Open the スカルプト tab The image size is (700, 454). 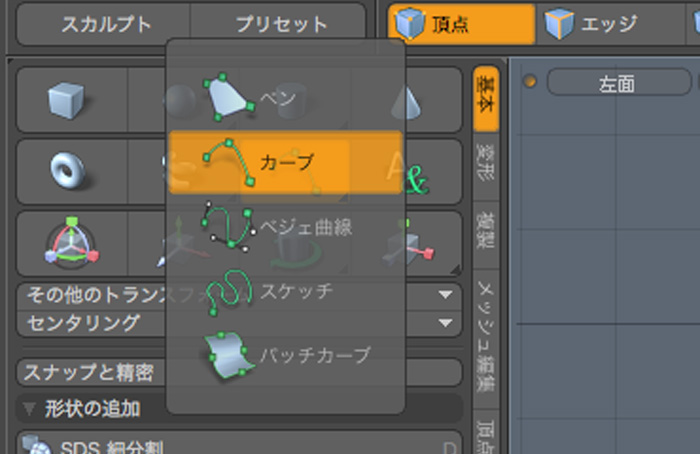pyautogui.click(x=106, y=24)
